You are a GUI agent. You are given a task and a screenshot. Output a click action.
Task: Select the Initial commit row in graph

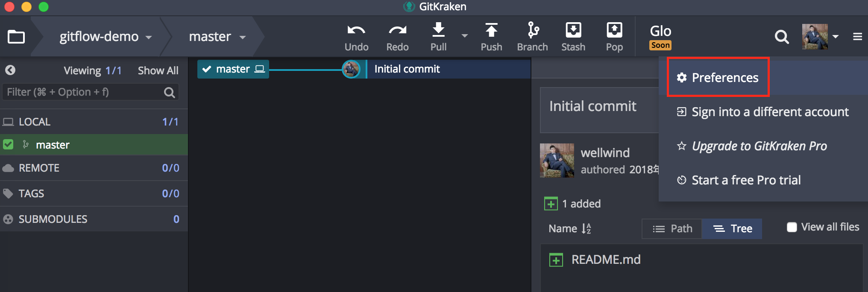[449, 69]
